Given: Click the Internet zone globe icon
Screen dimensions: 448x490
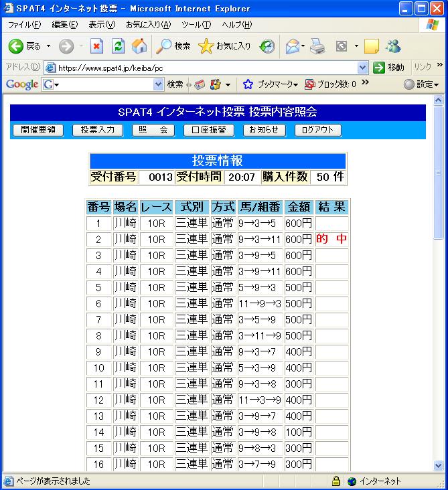Looking at the screenshot, I should coord(352,481).
